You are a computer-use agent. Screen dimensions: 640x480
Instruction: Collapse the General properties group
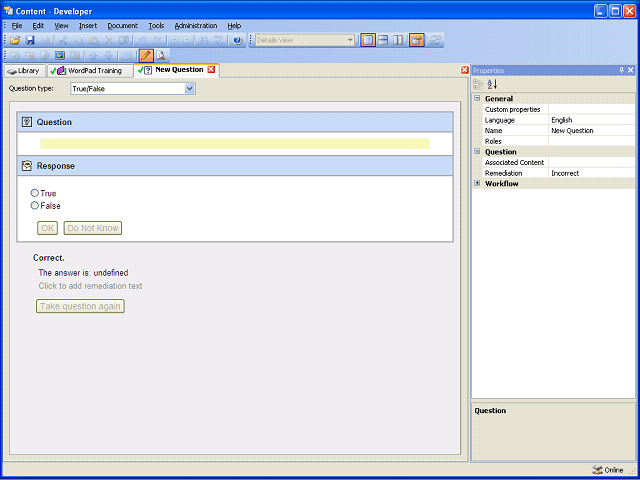coord(477,98)
